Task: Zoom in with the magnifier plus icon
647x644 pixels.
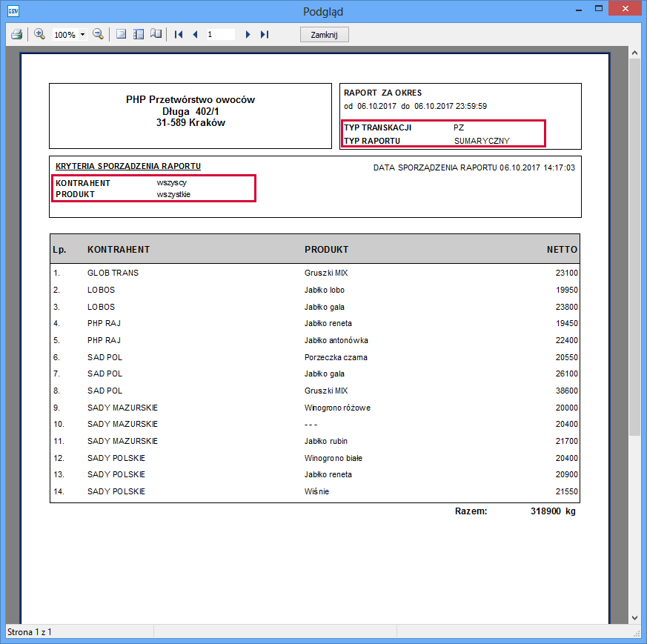Action: pyautogui.click(x=40, y=34)
